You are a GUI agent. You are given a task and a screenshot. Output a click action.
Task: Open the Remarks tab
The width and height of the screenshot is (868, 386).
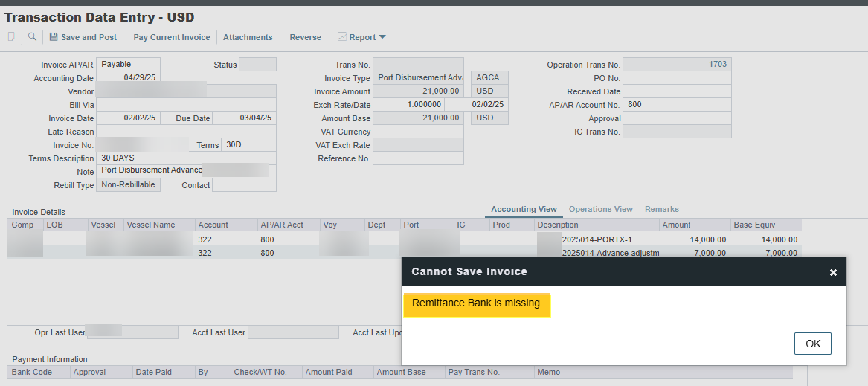tap(661, 210)
